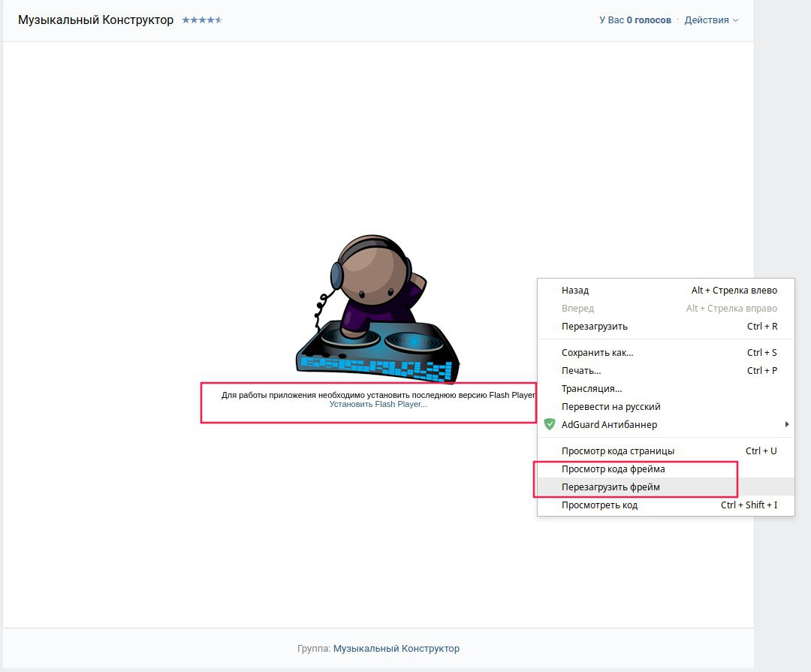Select Просмотреть код menu item
The height and width of the screenshot is (672, 811).
click(x=665, y=505)
